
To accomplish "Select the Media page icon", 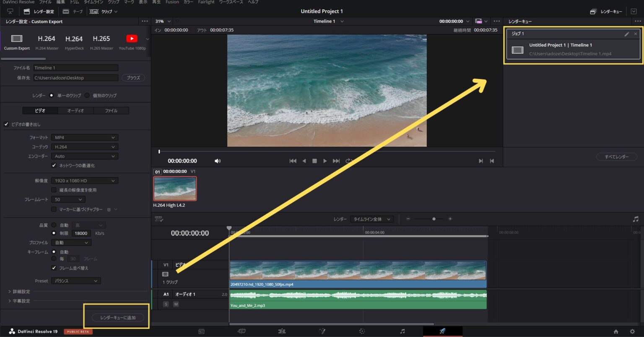I will [201, 331].
